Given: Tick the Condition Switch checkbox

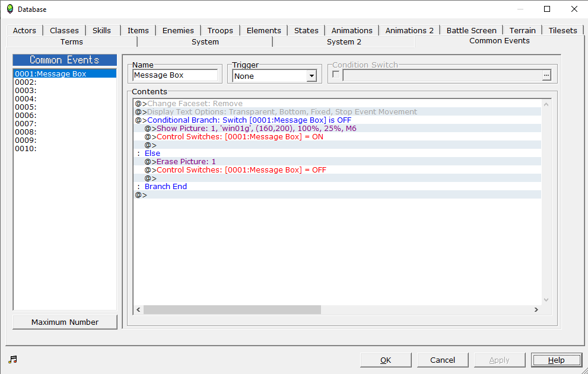Looking at the screenshot, I should pos(336,75).
